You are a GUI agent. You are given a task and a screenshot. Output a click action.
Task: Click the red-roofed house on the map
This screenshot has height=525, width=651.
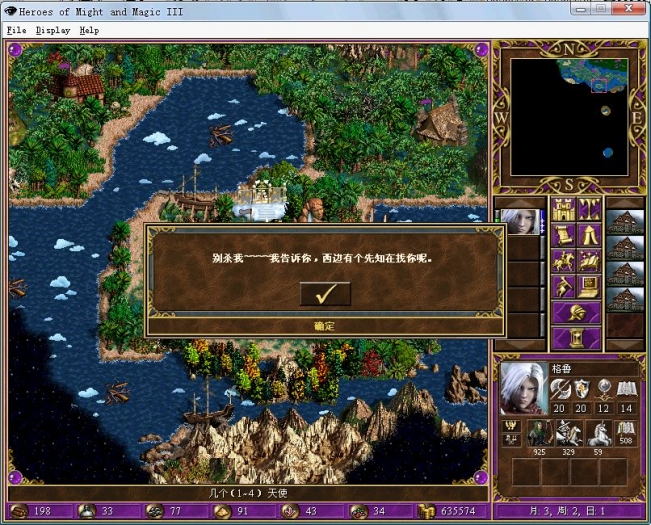[x=77, y=88]
